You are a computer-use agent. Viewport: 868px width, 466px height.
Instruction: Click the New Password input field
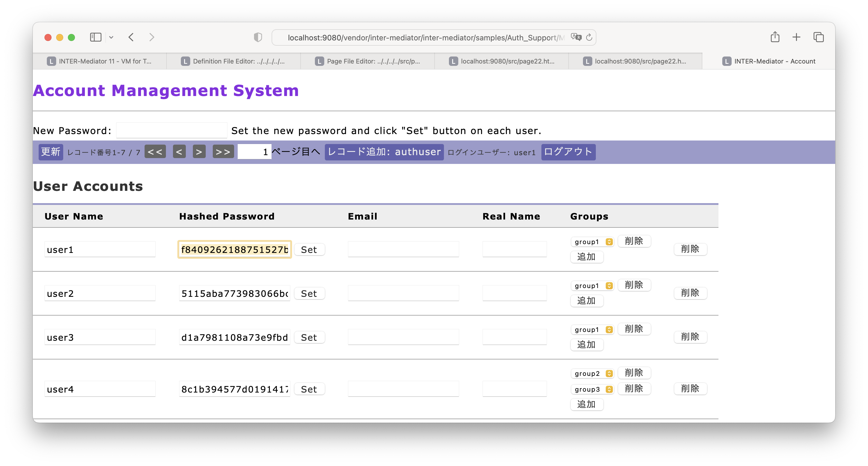tap(171, 130)
